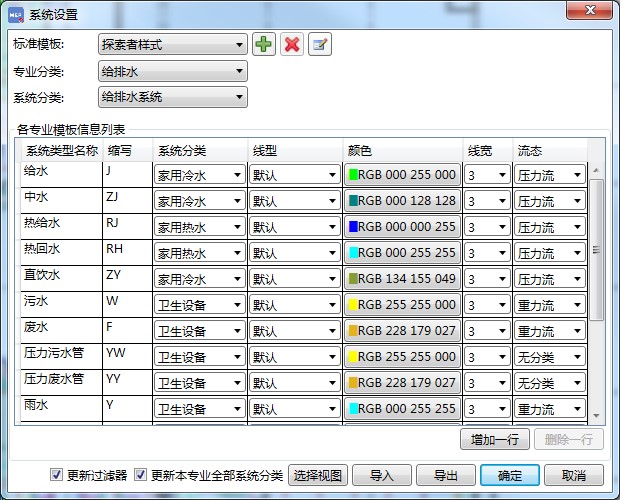Click the app icon in title bar
The width and height of the screenshot is (620, 500).
(15, 14)
